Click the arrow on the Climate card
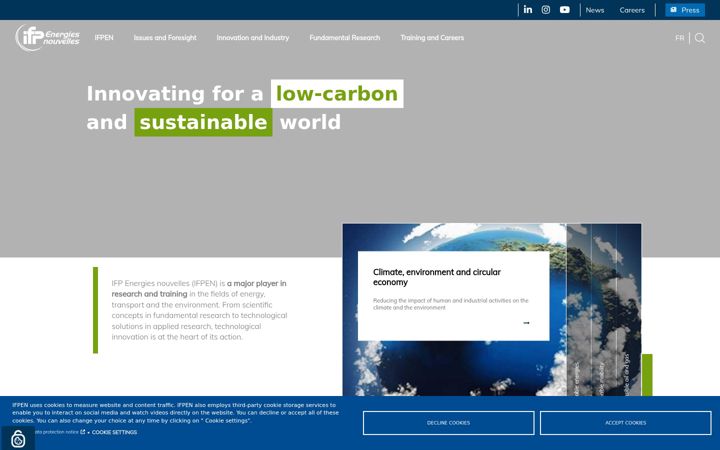 coord(526,323)
